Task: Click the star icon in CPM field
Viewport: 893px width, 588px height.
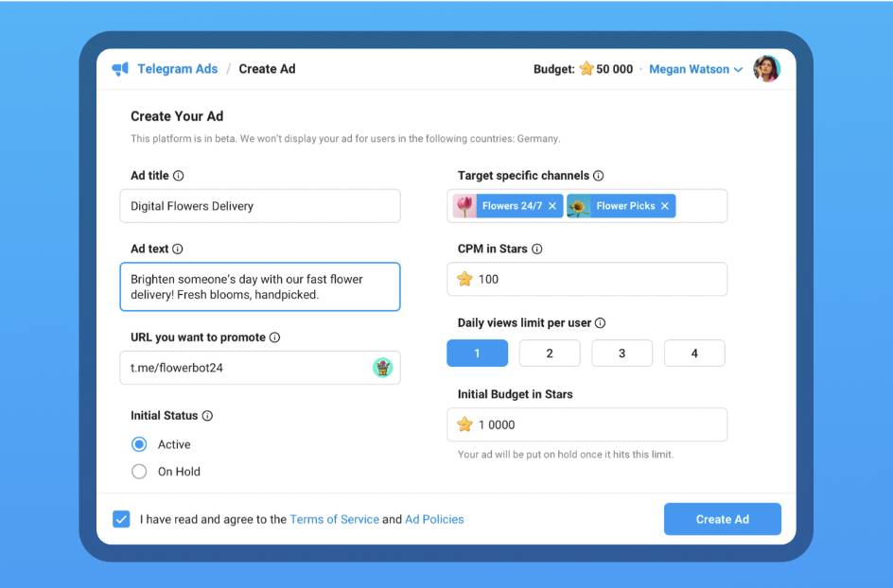Action: (x=464, y=279)
